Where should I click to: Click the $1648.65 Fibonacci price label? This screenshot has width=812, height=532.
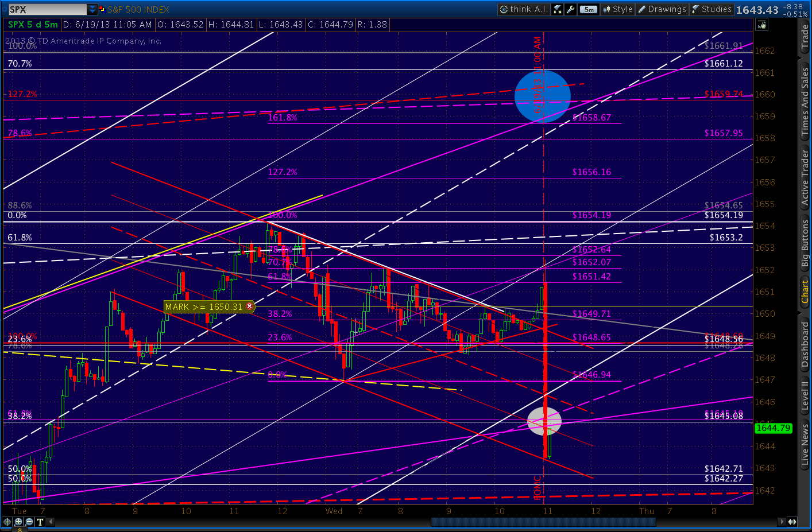[591, 337]
